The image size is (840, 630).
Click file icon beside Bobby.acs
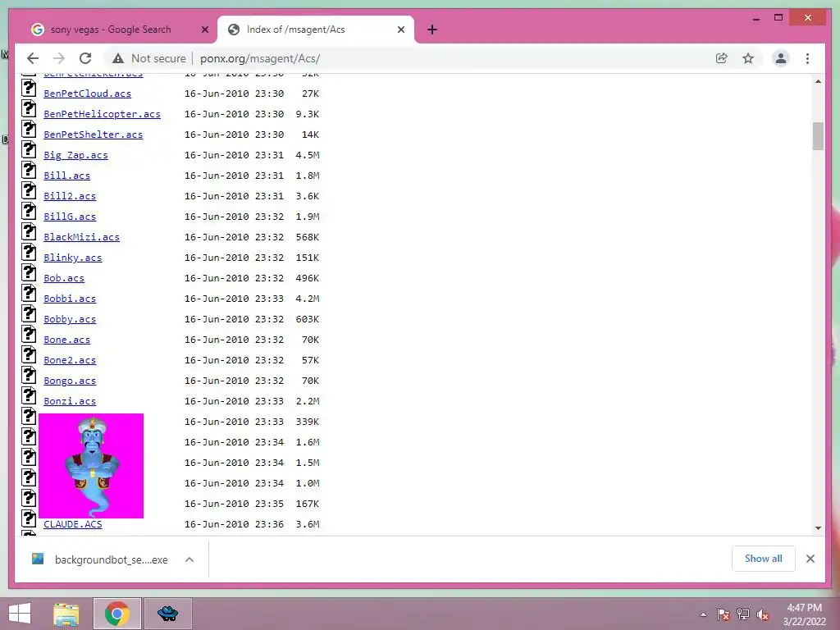(29, 313)
